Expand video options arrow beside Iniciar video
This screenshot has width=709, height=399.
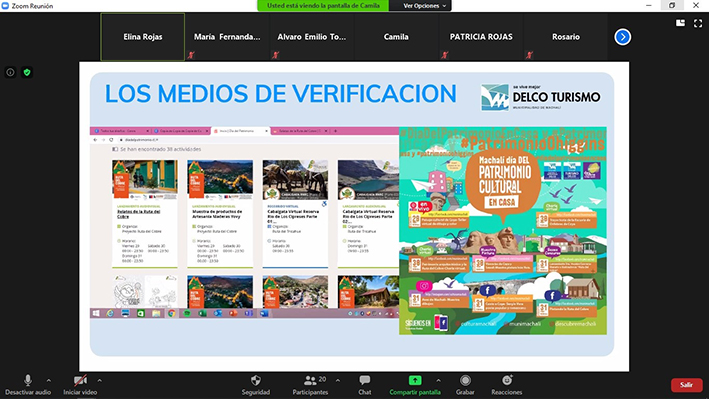[x=99, y=380]
